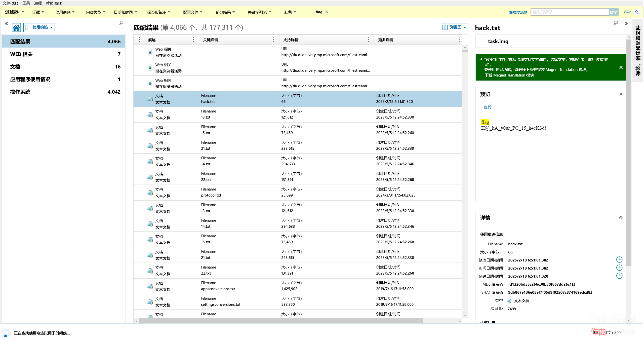Go to the home view icon
The width and height of the screenshot is (644, 340).
(16, 27)
